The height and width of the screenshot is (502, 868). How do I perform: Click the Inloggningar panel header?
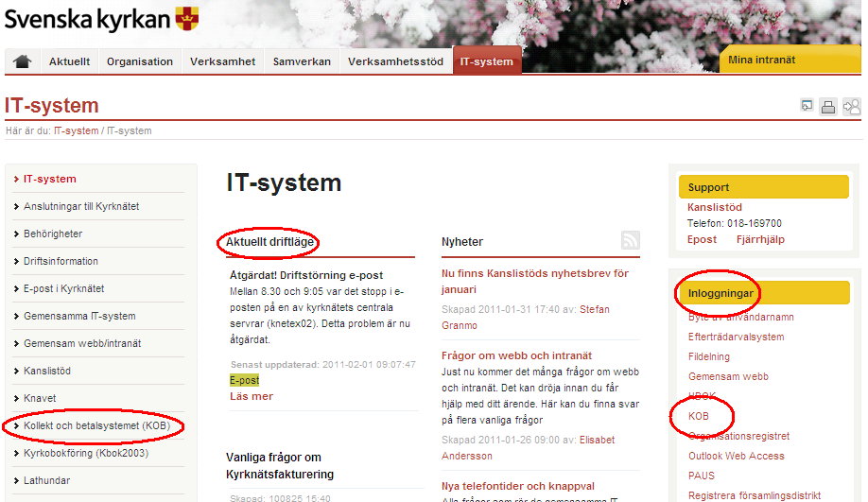tap(763, 293)
